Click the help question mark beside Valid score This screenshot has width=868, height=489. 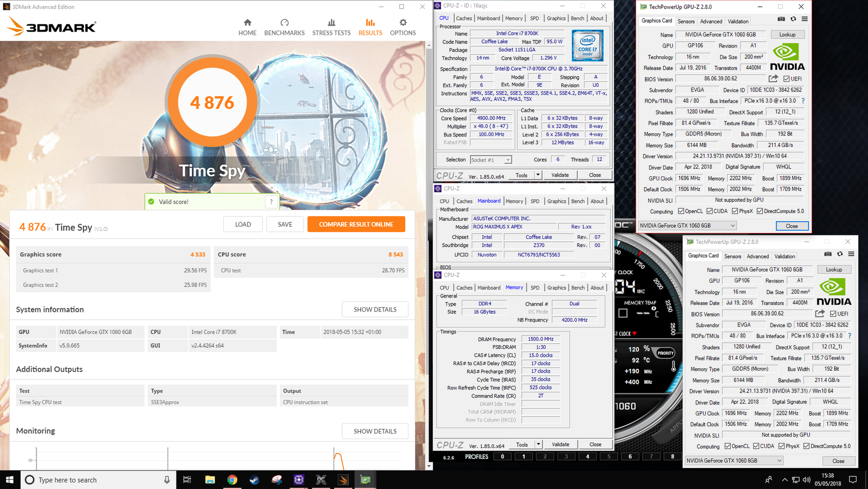point(271,202)
